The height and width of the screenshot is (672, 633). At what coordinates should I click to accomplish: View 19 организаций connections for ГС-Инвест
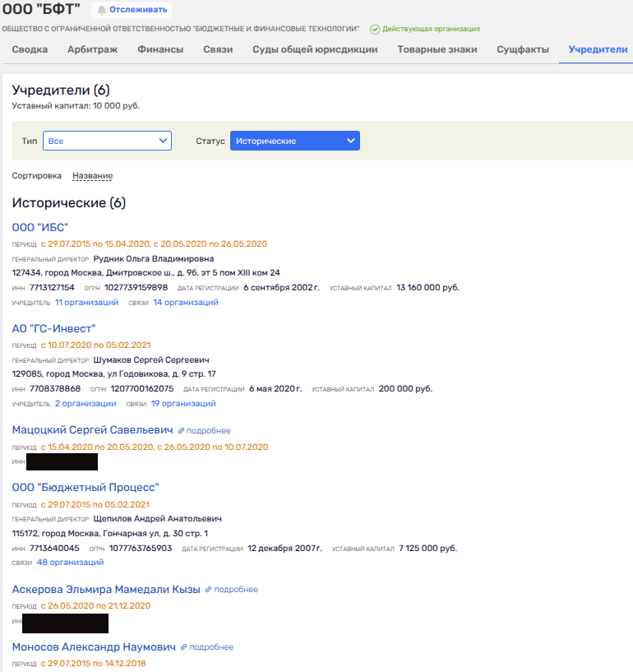[x=183, y=404]
